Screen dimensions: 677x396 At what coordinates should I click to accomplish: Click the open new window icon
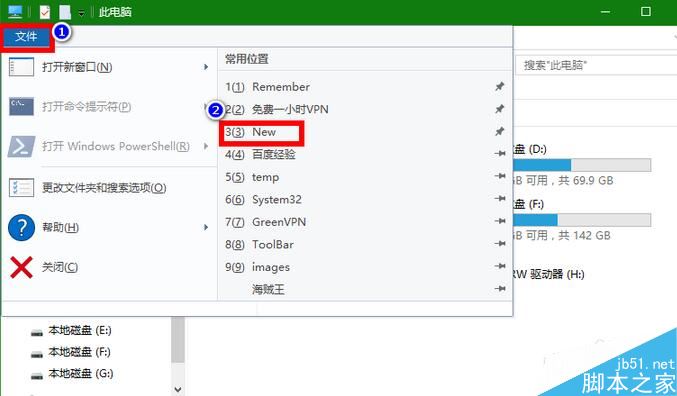(x=21, y=67)
